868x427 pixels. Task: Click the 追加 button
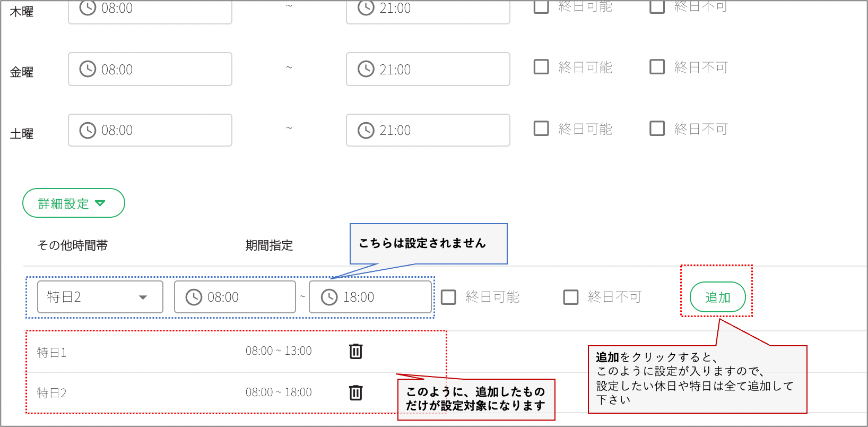click(717, 297)
